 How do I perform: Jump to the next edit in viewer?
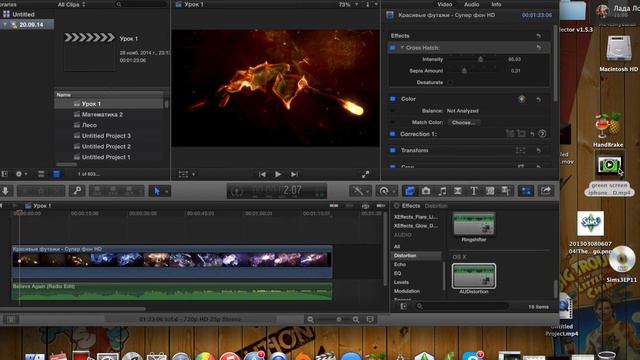[x=294, y=174]
